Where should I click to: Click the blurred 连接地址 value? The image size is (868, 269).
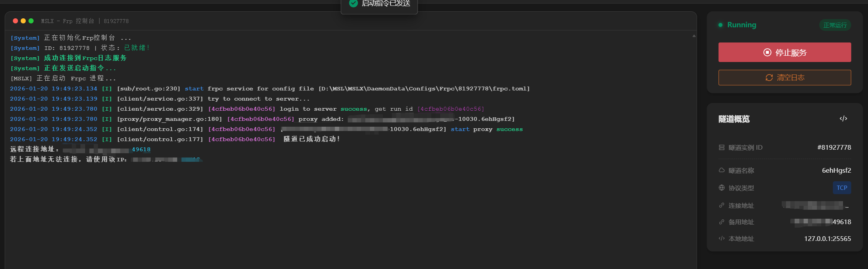816,205
